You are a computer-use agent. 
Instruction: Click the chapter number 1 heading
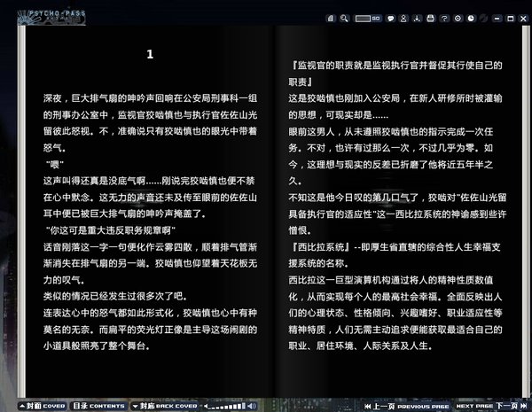[150, 54]
